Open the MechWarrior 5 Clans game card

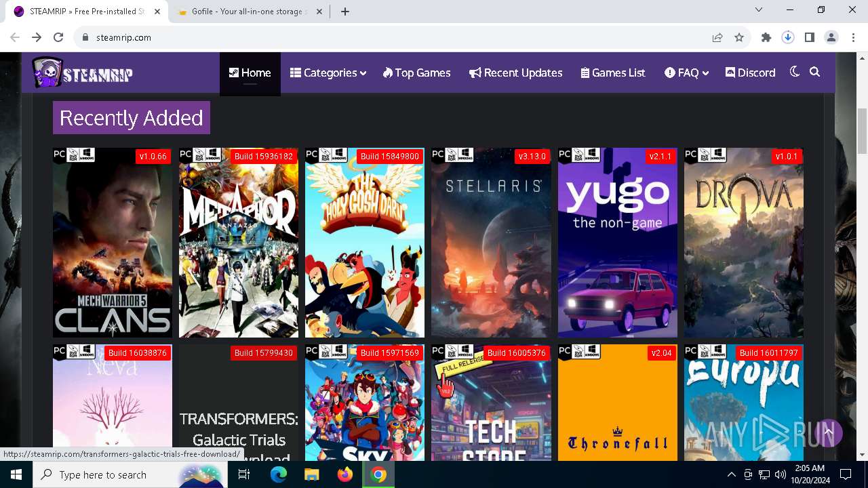pyautogui.click(x=113, y=242)
